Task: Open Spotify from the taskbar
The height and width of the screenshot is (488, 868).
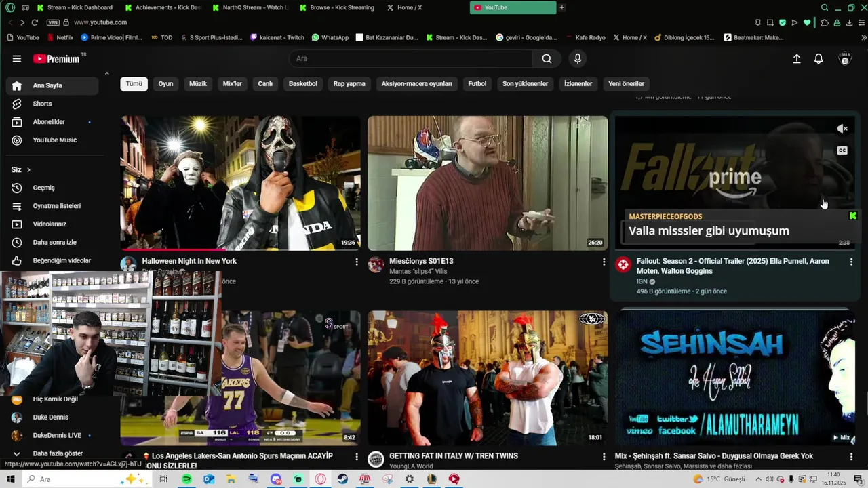Action: click(x=186, y=479)
